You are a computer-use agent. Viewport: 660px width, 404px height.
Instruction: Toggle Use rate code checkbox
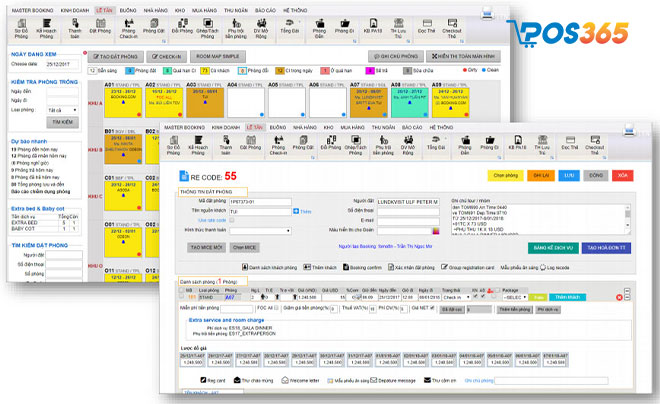coord(232,220)
